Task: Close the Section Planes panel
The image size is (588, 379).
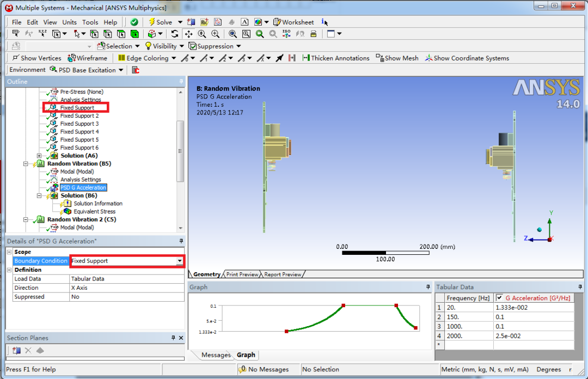Action: click(x=181, y=338)
